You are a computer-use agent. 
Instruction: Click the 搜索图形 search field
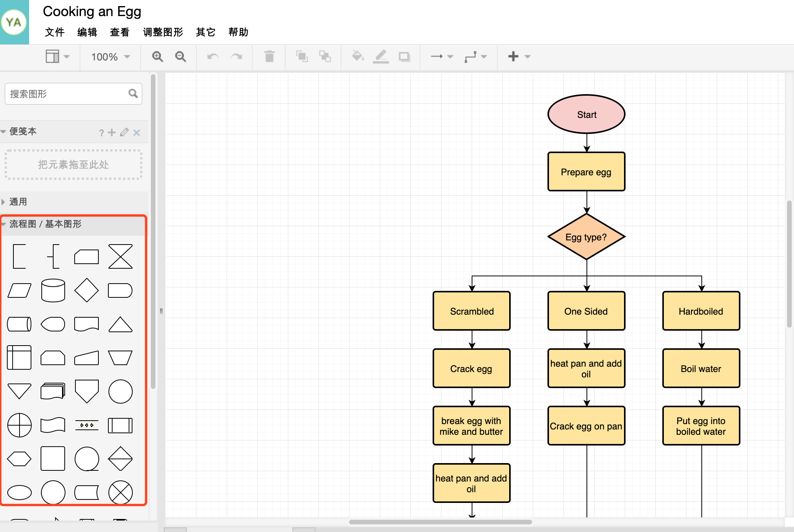click(x=73, y=94)
